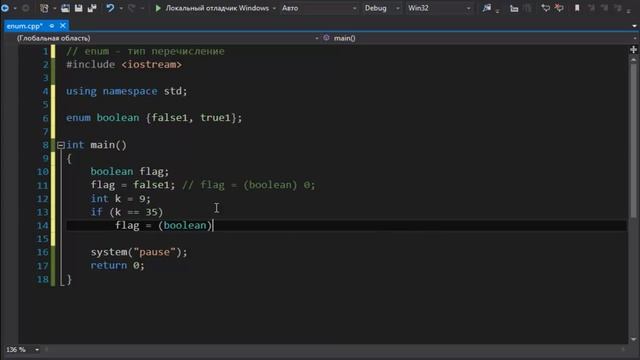The image size is (640, 360).
Task: Start debugging with green play icon
Action: (158, 8)
